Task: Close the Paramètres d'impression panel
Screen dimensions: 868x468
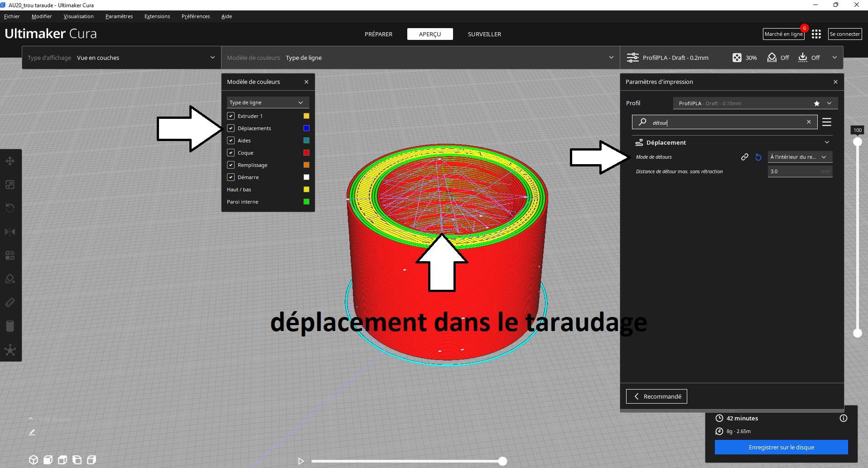Action: point(835,82)
